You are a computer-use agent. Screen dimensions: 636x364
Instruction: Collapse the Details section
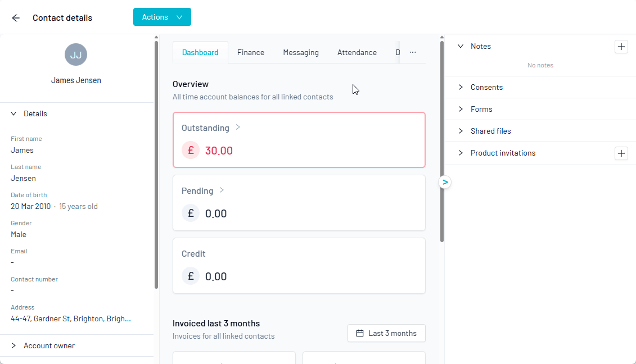(x=13, y=113)
